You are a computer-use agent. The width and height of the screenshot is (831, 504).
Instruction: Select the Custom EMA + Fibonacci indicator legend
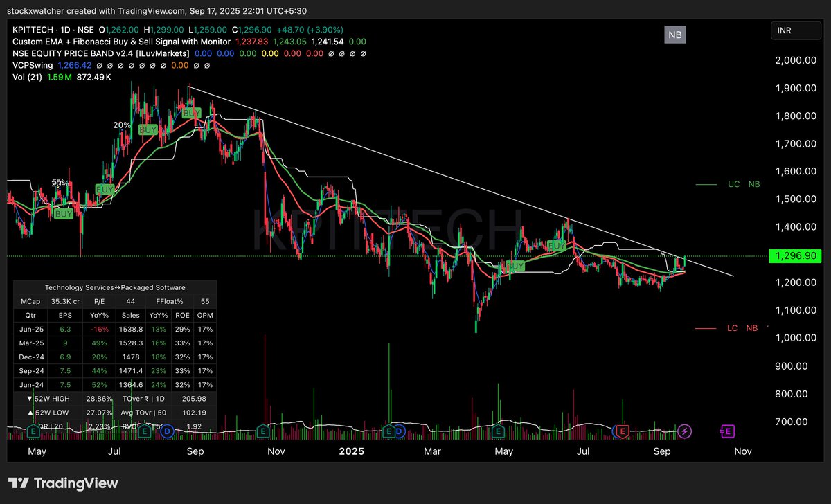click(123, 42)
